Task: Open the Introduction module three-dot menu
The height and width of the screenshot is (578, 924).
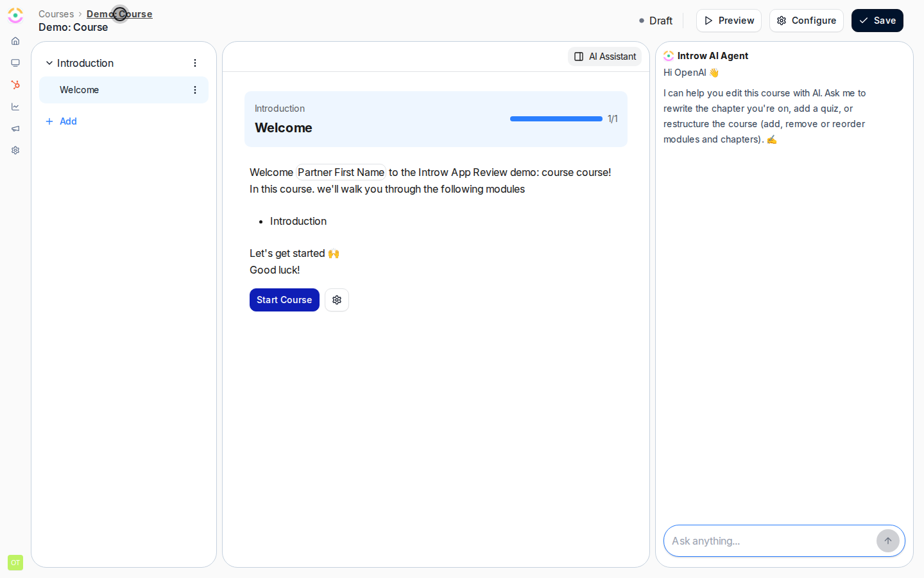Action: (x=195, y=63)
